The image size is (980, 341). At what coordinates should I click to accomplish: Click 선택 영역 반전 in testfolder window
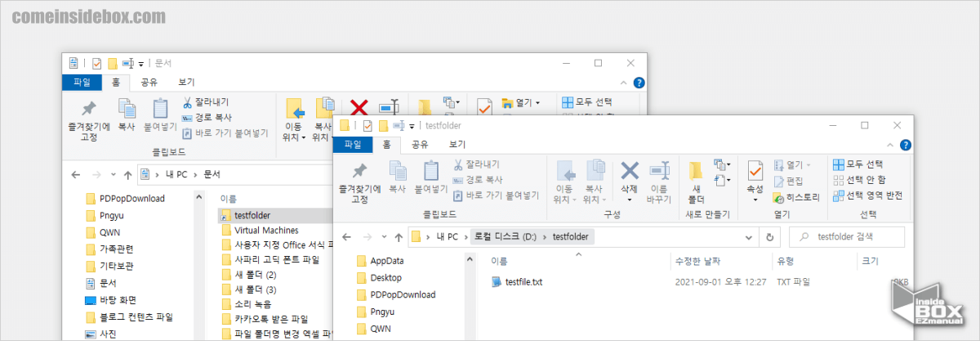coord(867,195)
